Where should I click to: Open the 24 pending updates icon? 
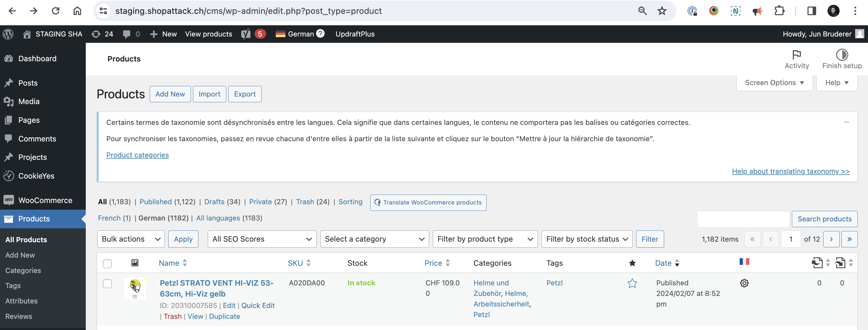[102, 34]
